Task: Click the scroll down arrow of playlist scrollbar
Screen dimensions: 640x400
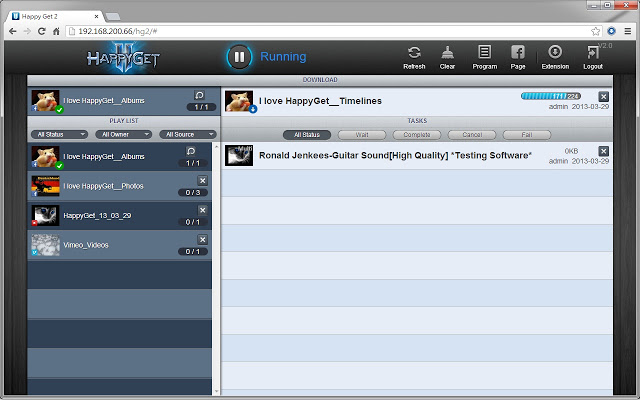Action: point(216,391)
